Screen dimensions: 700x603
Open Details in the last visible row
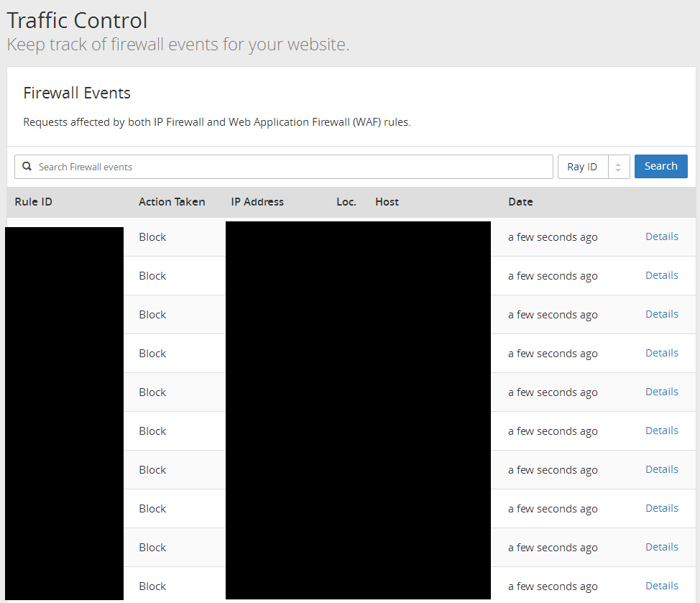(661, 586)
